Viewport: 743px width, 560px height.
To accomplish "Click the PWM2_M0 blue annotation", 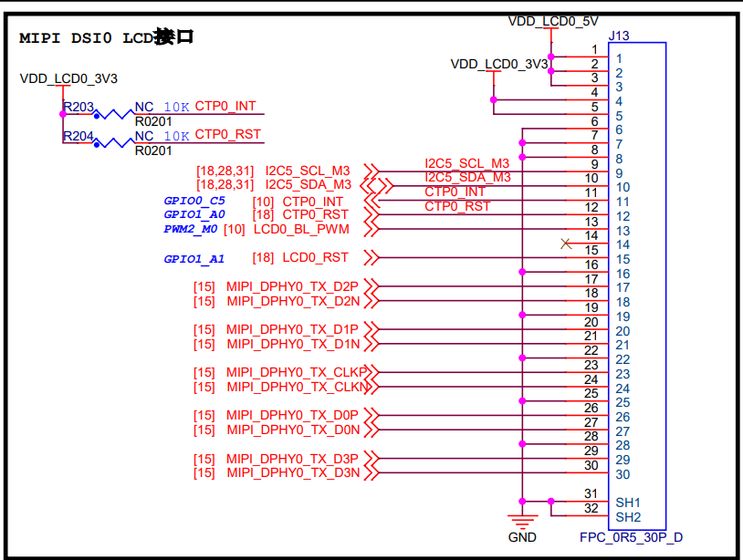I will coord(191,229).
